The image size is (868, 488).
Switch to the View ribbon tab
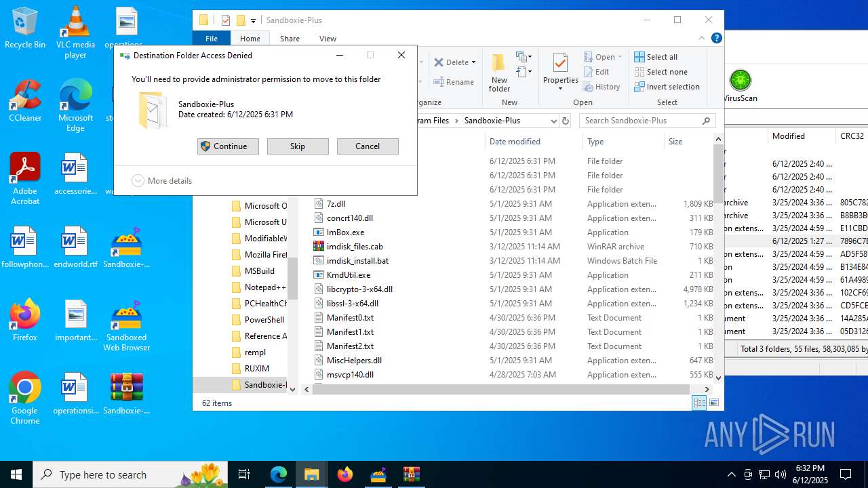(x=328, y=39)
